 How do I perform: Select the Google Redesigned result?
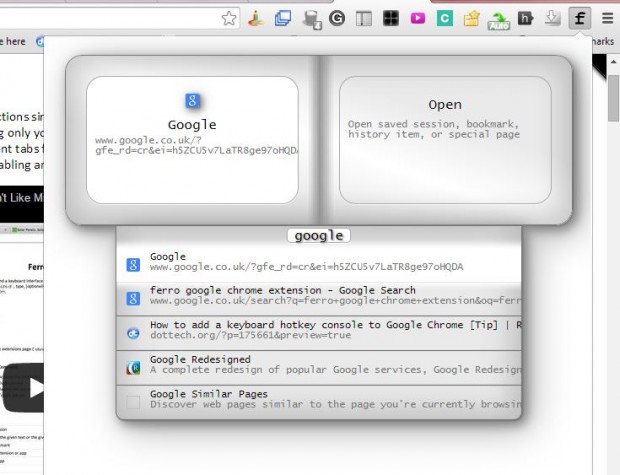(320, 366)
